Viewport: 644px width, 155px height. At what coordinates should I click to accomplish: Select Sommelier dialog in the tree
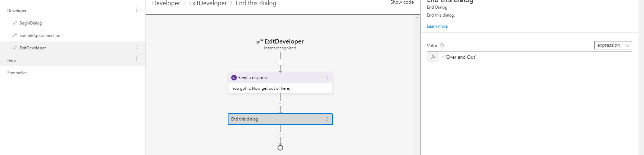17,73
